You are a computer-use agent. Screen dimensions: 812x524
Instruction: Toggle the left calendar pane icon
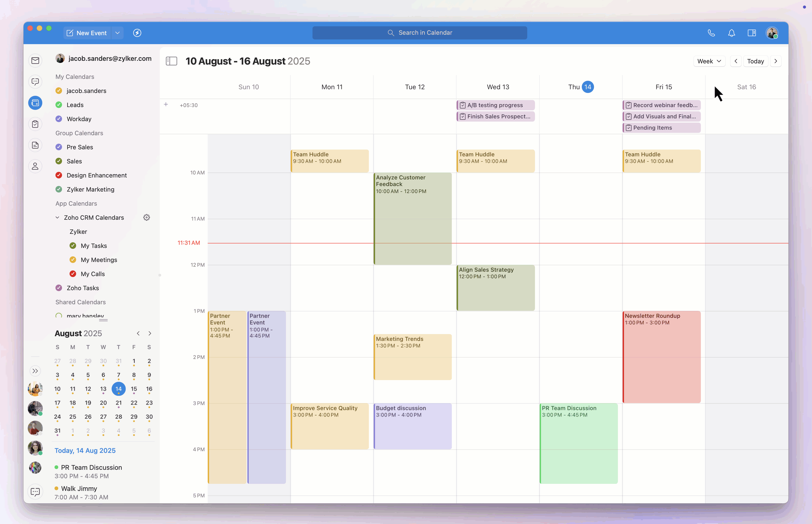point(171,61)
